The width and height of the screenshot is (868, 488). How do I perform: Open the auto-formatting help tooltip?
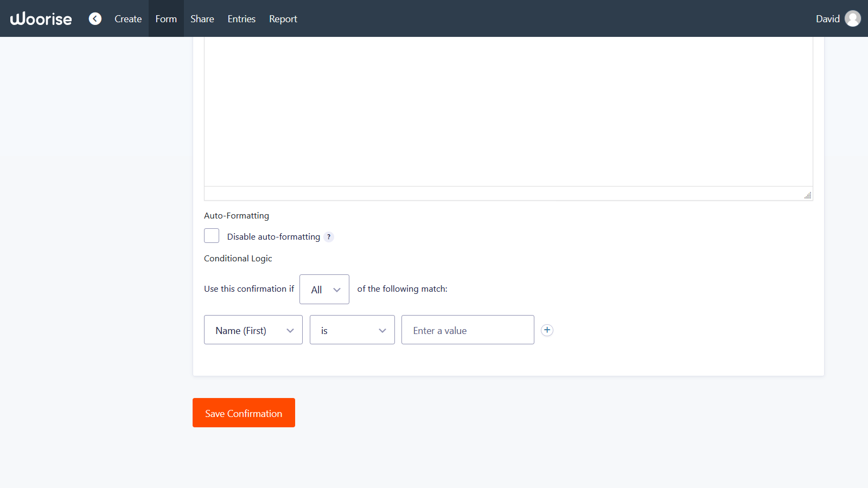pos(329,236)
